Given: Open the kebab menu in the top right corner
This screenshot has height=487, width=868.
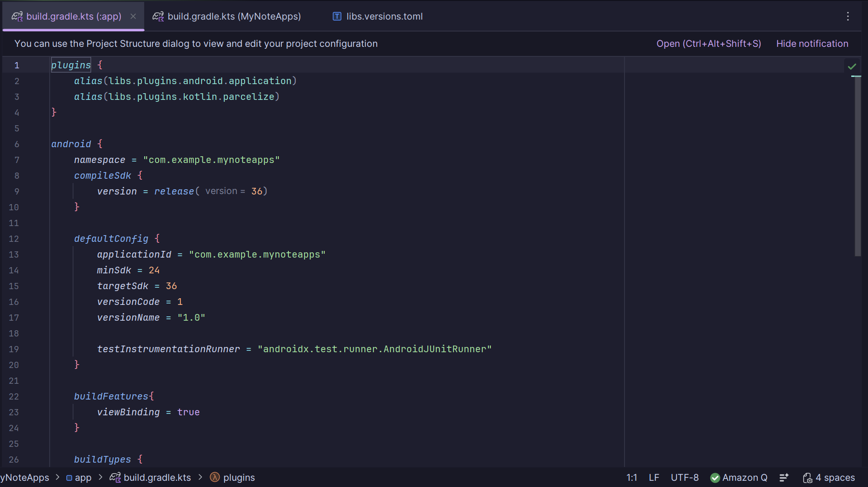Looking at the screenshot, I should tap(848, 16).
